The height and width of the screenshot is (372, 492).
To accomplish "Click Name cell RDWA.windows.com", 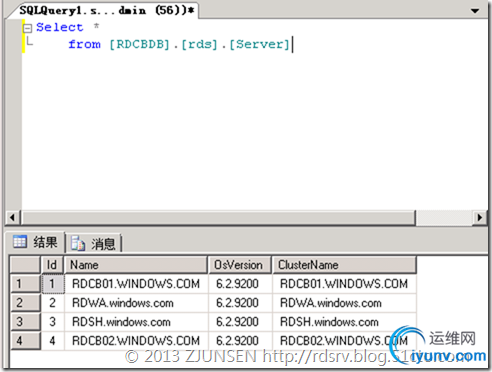I will click(136, 303).
